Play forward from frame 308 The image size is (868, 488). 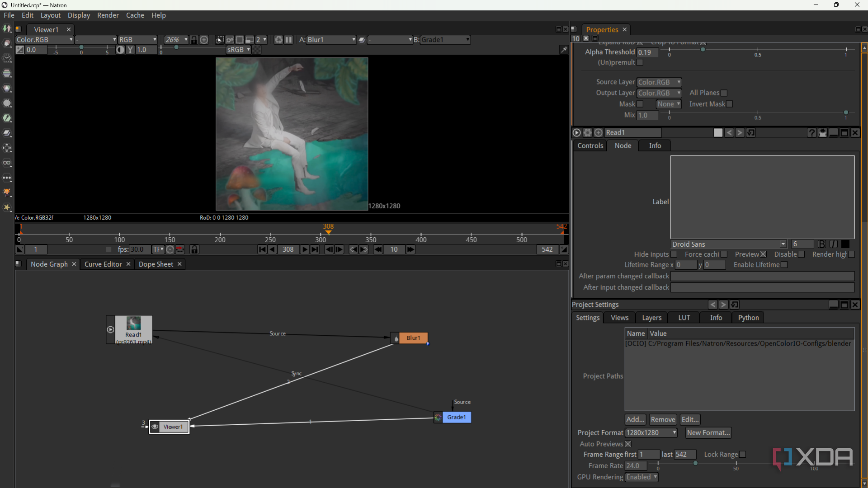304,249
